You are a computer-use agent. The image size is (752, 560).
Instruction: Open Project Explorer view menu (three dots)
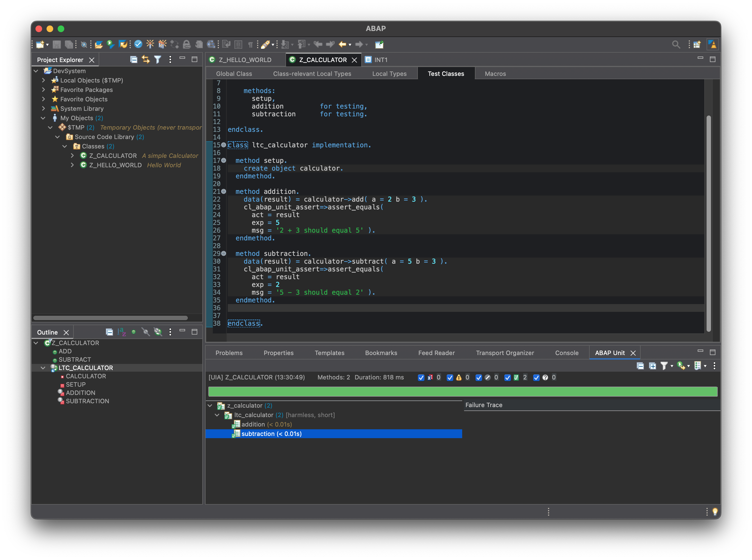tap(170, 60)
